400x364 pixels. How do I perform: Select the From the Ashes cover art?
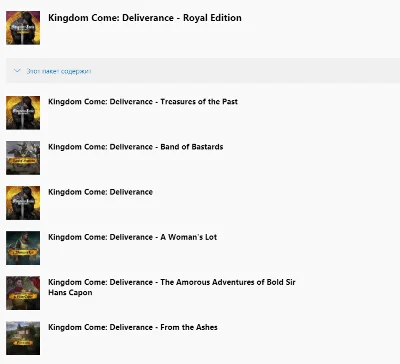(x=23, y=338)
